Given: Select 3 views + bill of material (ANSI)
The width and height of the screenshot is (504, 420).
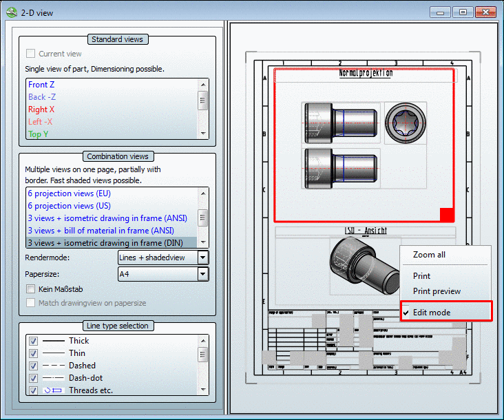Looking at the screenshot, I should (x=101, y=231).
